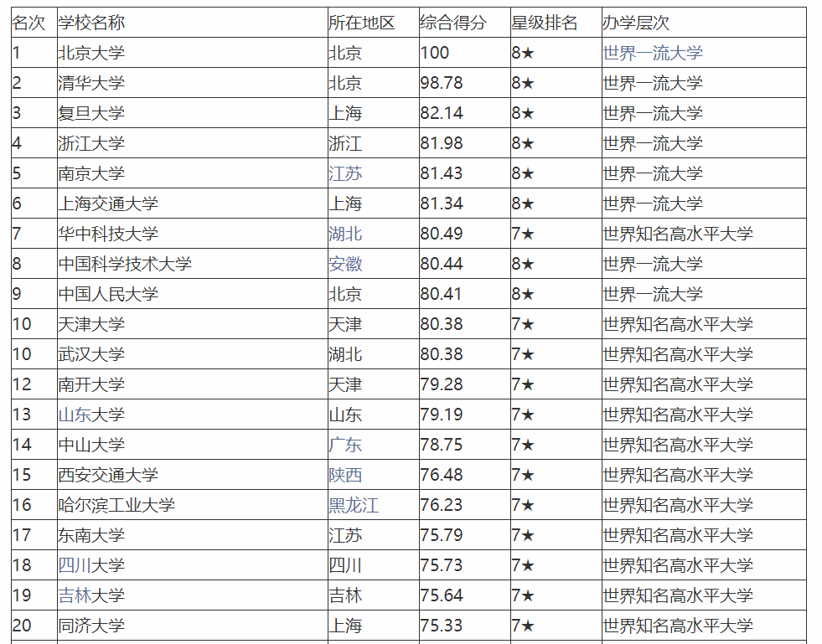Screen dimensions: 822x644
Task: Click the 星级排名 header cell
Action: (556, 23)
